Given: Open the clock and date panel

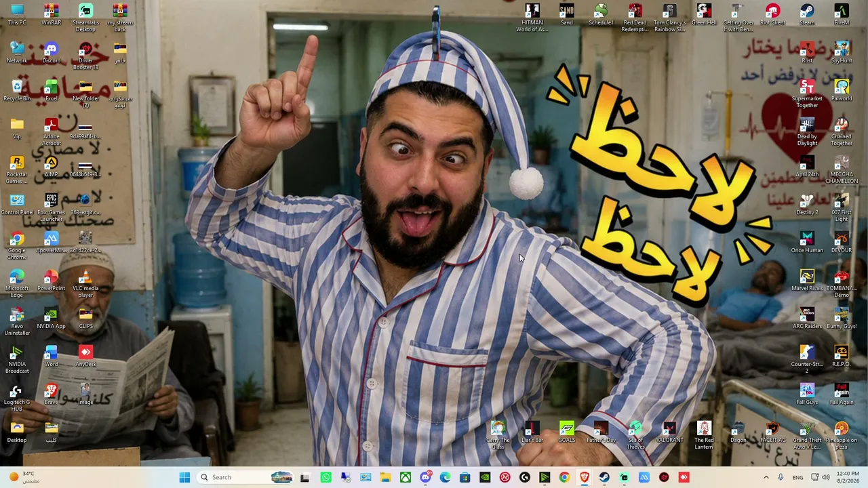Looking at the screenshot, I should coord(848,477).
